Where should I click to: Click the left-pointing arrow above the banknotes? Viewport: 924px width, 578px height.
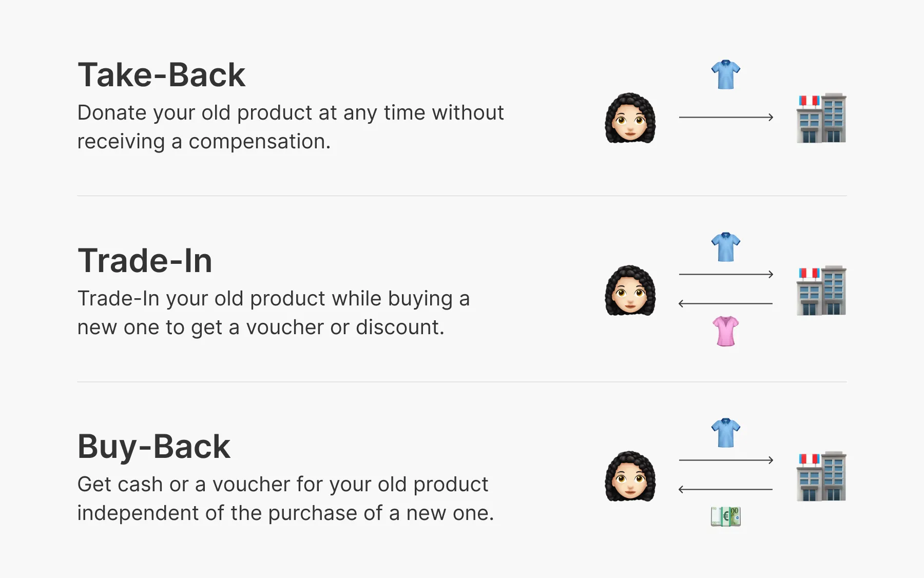tap(725, 490)
